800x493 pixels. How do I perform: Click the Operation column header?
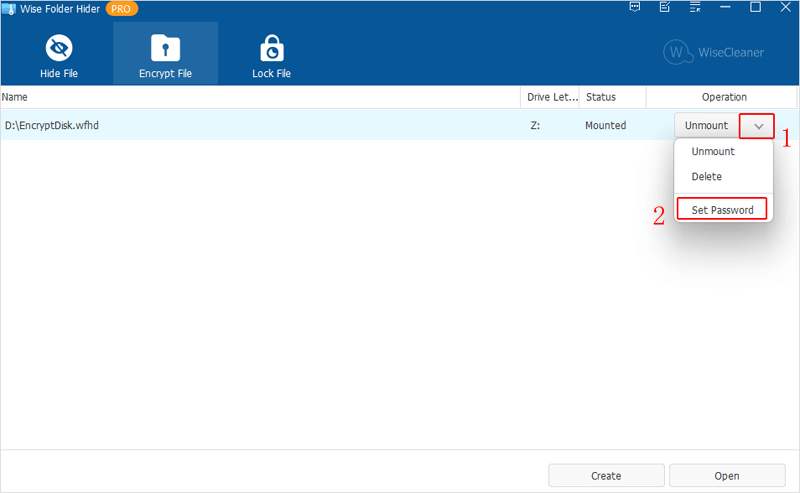point(722,97)
